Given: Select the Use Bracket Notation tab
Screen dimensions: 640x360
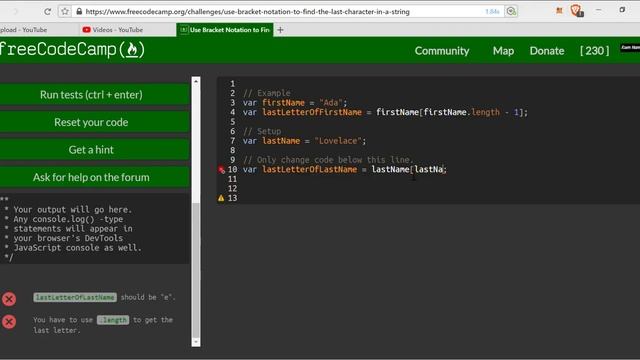Looking at the screenshot, I should (x=225, y=30).
